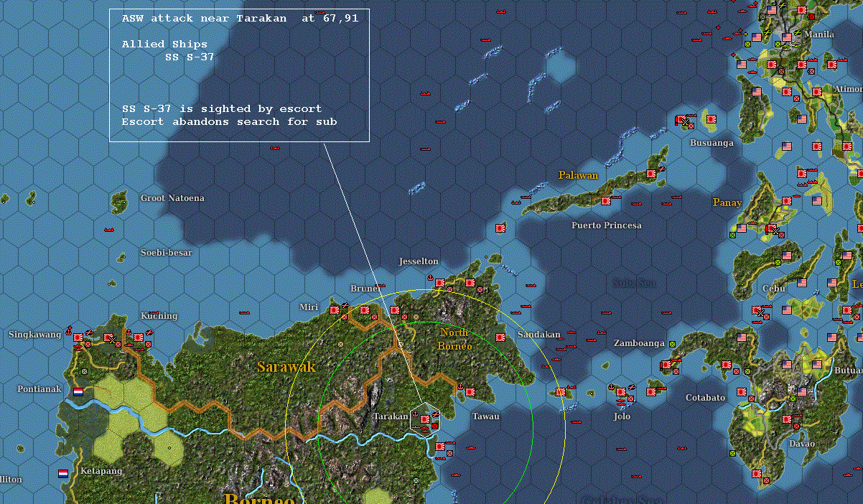Click 'SS S-37 is sighted by escort' line
863x504 pixels.
[222, 108]
